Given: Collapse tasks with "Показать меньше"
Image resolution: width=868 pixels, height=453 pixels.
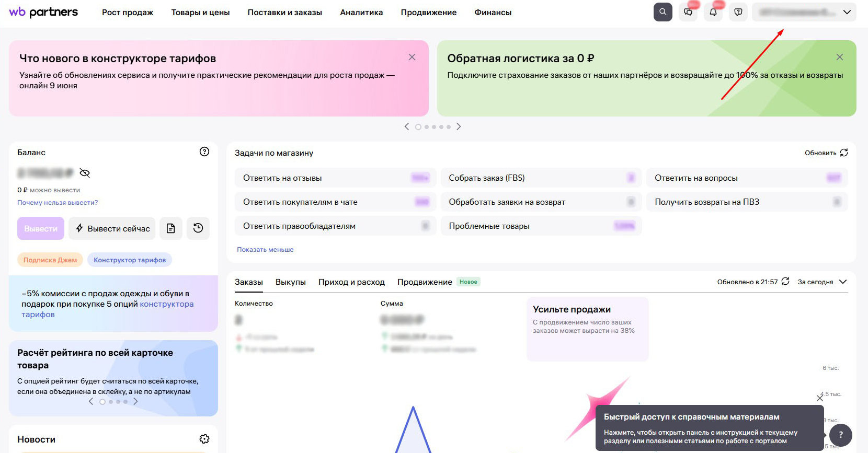Looking at the screenshot, I should click(265, 250).
